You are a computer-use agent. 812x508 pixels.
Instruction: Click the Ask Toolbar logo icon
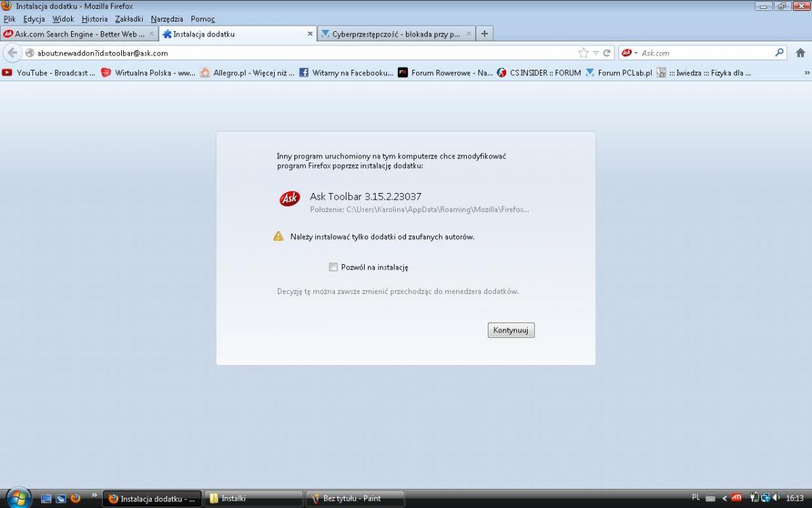click(x=290, y=198)
